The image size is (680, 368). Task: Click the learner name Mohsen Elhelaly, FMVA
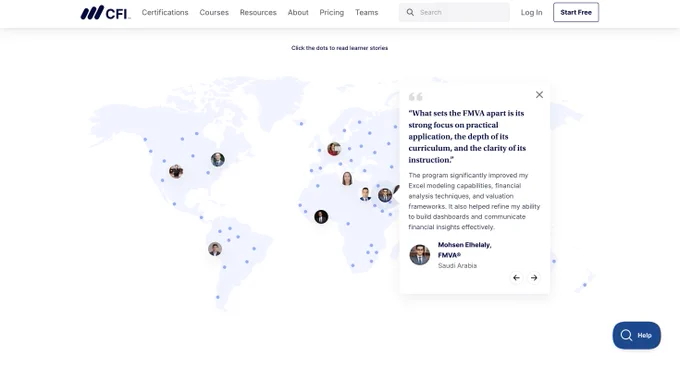tap(464, 250)
